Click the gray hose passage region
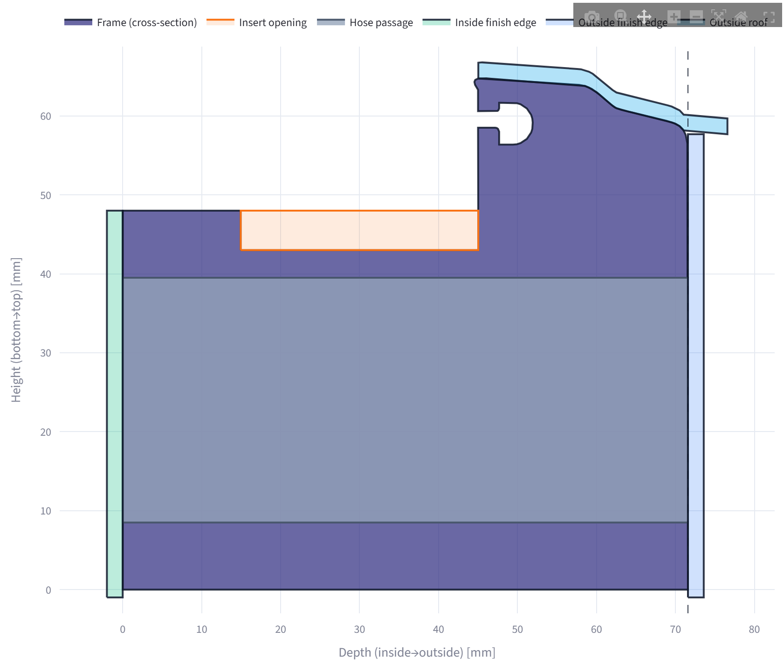This screenshot has width=784, height=672. 405,400
